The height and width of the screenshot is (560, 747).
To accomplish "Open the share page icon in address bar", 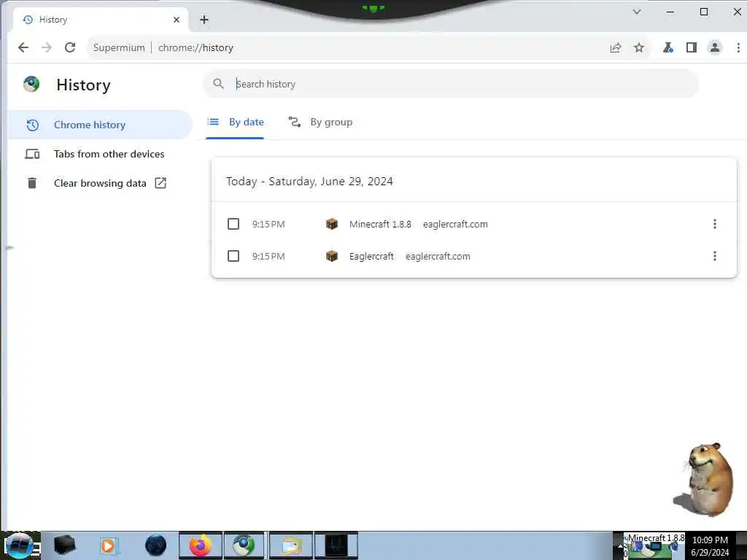I will (616, 47).
